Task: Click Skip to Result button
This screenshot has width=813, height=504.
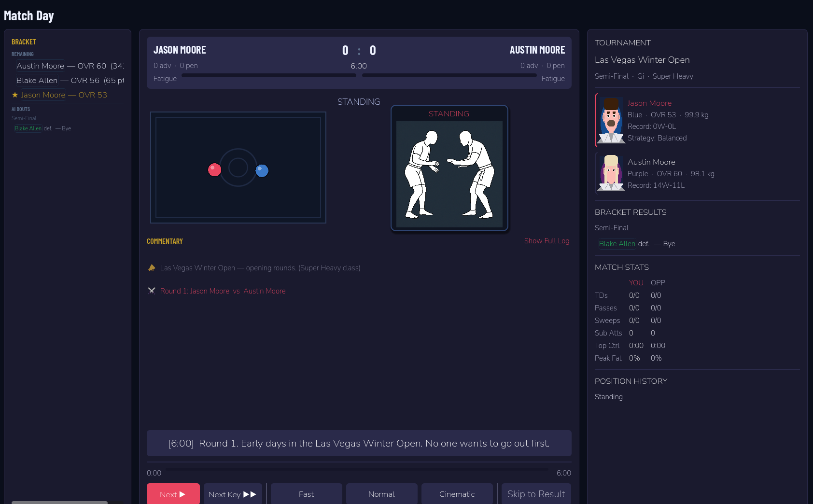Action: pyautogui.click(x=536, y=494)
